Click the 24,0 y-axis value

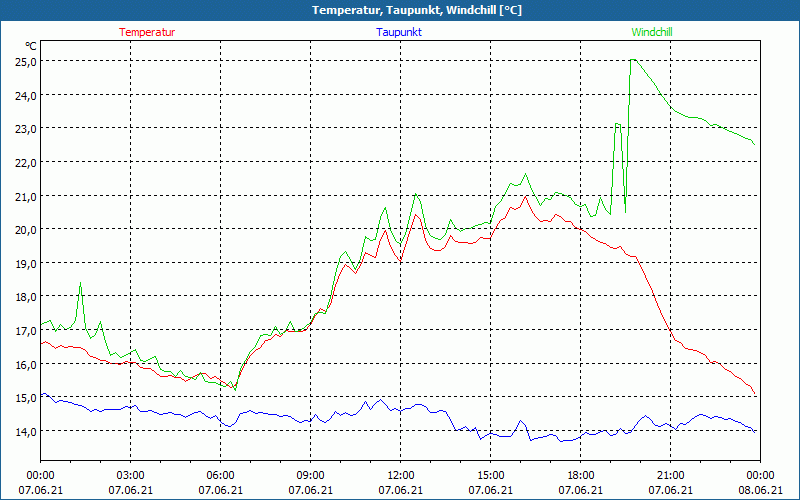pos(26,95)
